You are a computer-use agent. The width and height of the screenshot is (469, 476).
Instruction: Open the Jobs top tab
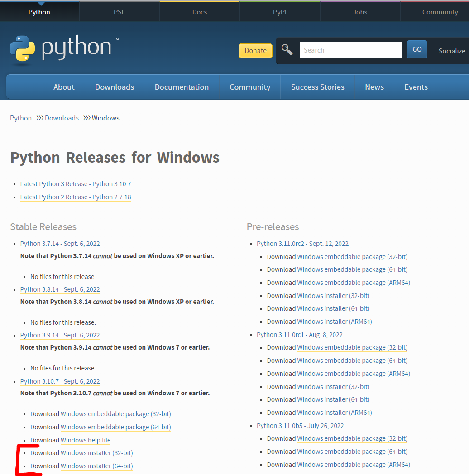pyautogui.click(x=360, y=12)
